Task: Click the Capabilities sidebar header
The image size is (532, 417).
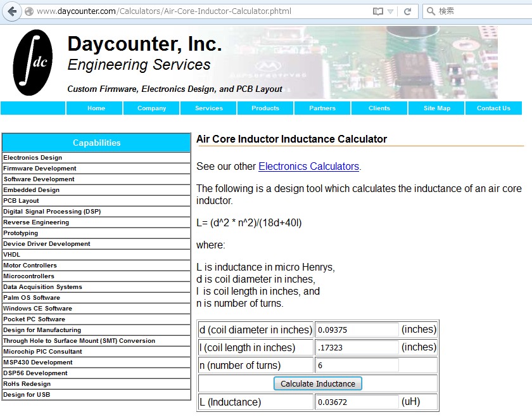Action: point(96,143)
